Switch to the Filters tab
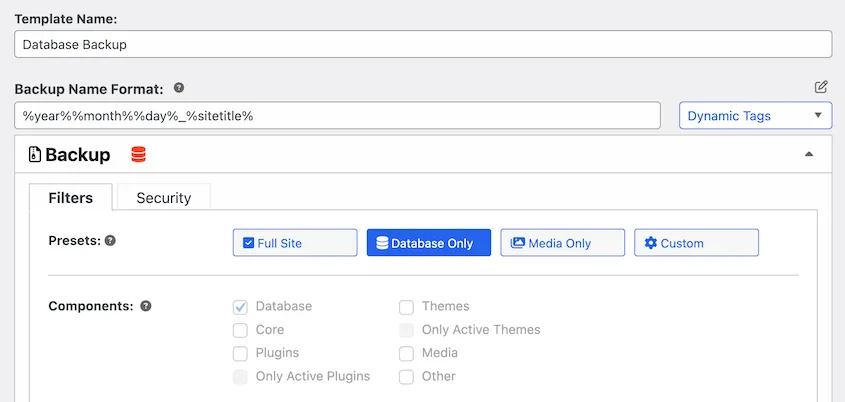Viewport: 845px width, 402px height. point(71,197)
